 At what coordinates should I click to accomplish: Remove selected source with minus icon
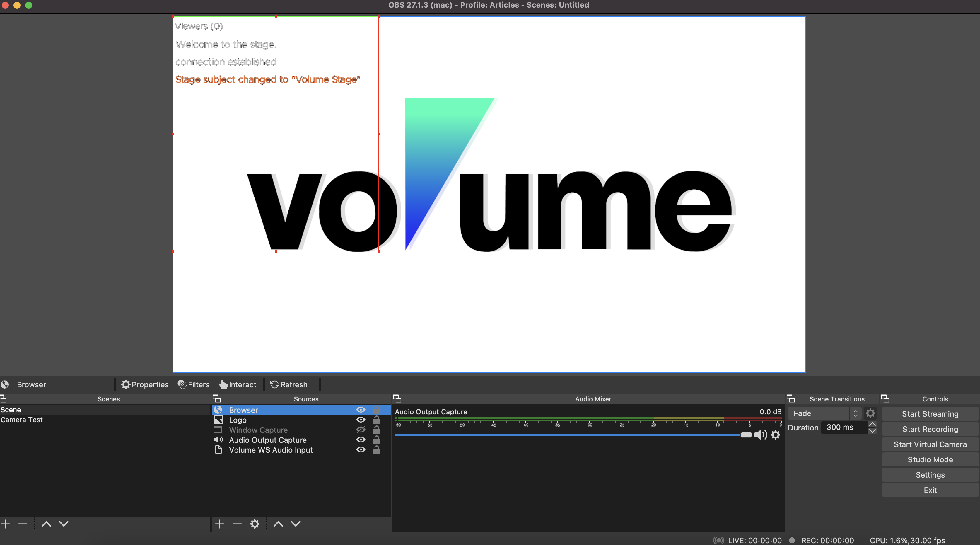237,524
